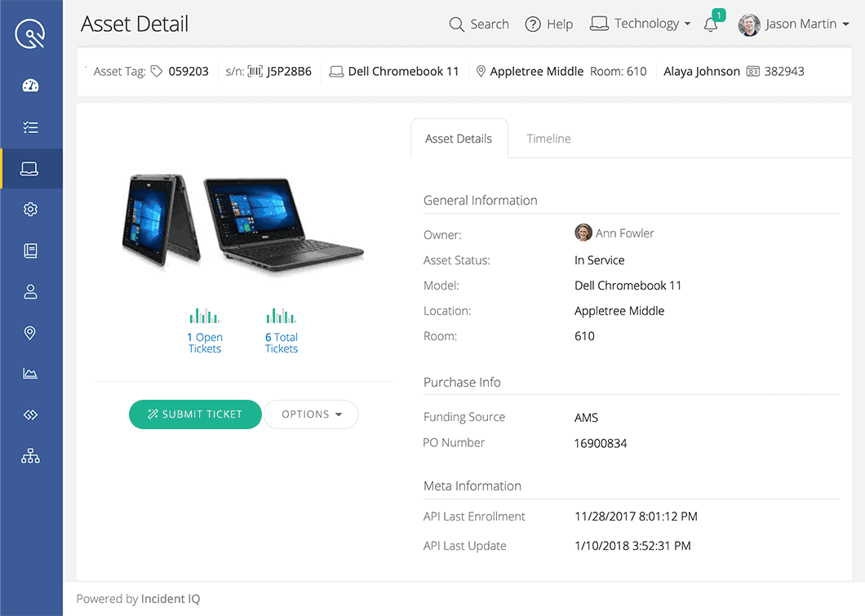Viewport: 865px width, 616px height.
Task: Expand the Jason Martin account menu
Action: tap(792, 24)
